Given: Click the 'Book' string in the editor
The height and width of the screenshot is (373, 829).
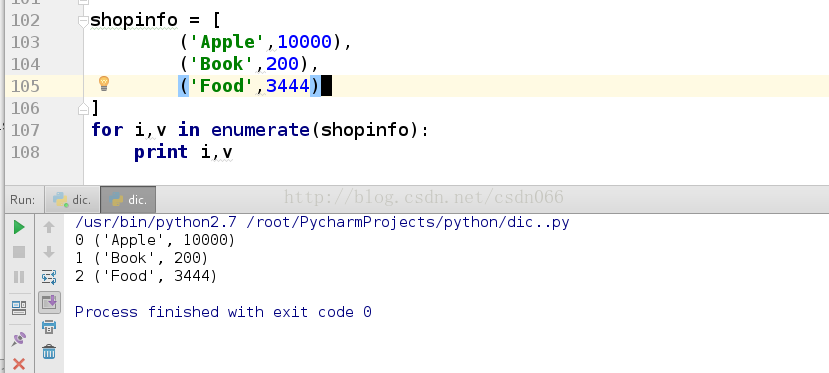Looking at the screenshot, I should tap(222, 64).
